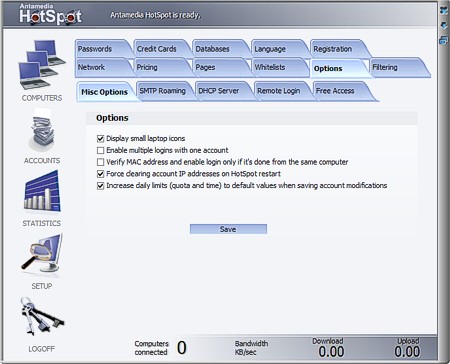Click the Save button

[228, 229]
